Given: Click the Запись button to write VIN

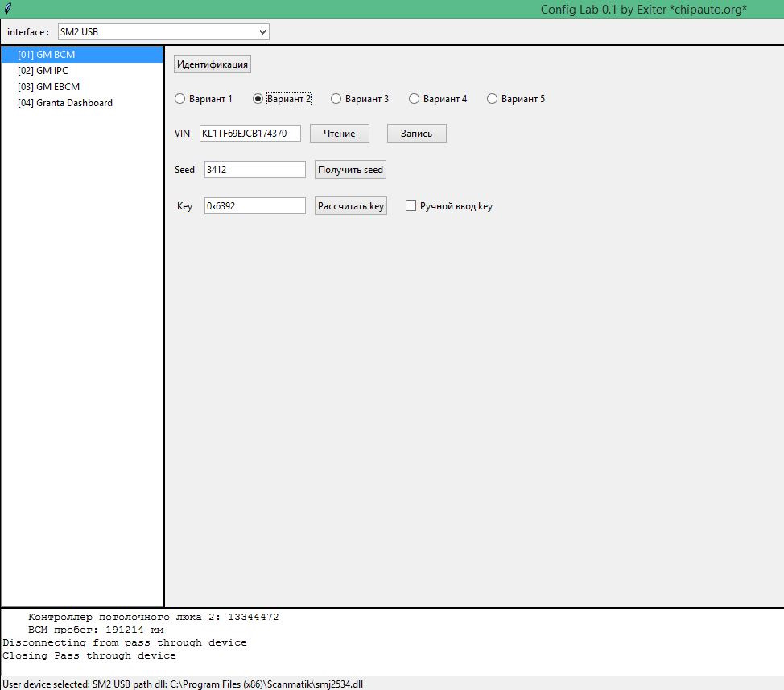Looking at the screenshot, I should [416, 134].
